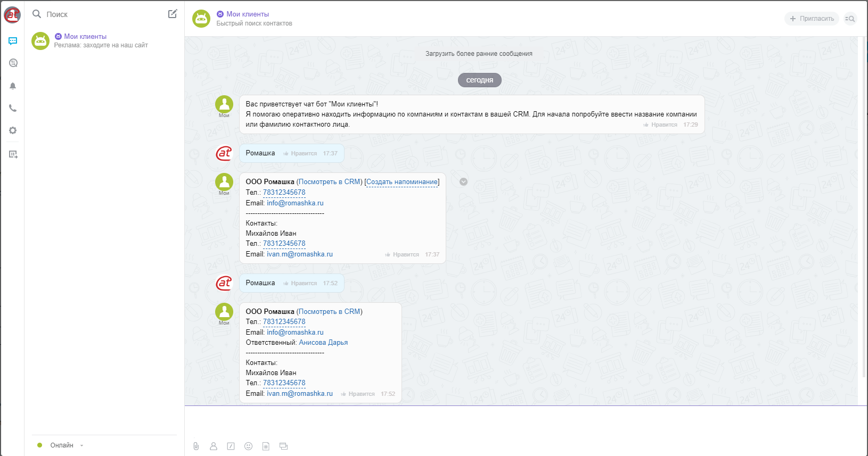Click the 'Создать напоминание' link

pyautogui.click(x=402, y=182)
